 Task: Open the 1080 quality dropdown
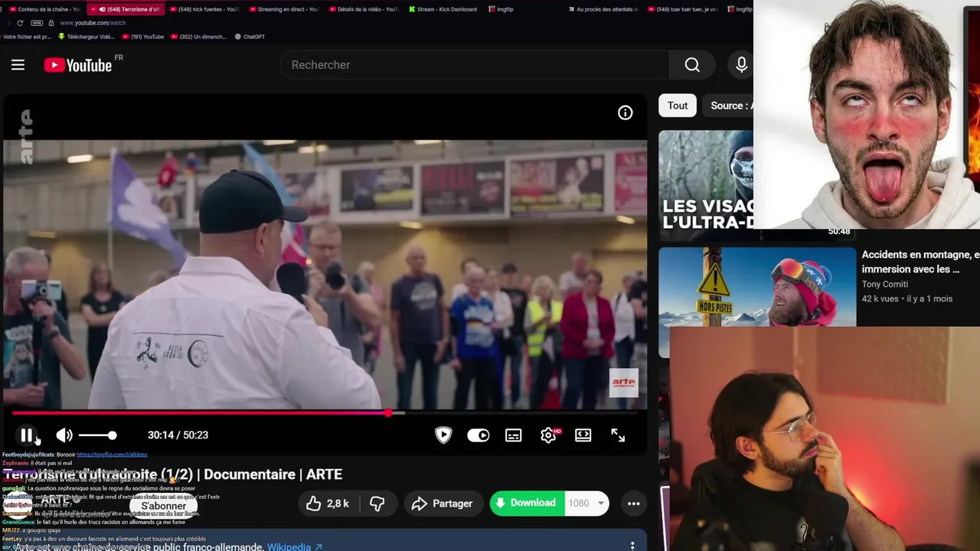point(586,503)
